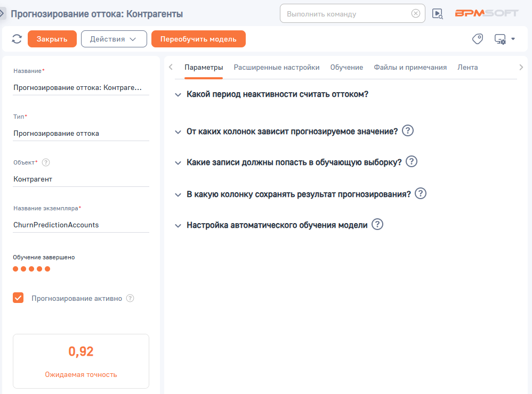The image size is (532, 394).
Task: Click the Обучение завершено progress dots
Action: click(30, 269)
